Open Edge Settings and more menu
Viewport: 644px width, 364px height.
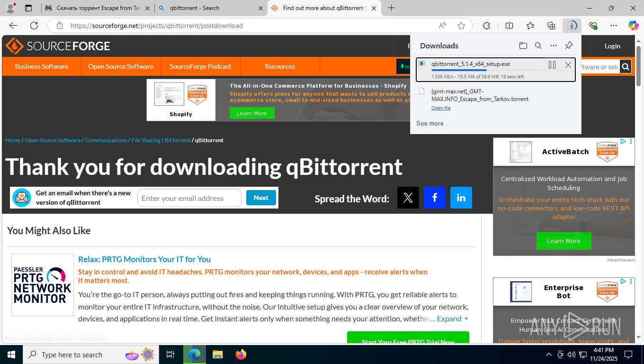[614, 26]
